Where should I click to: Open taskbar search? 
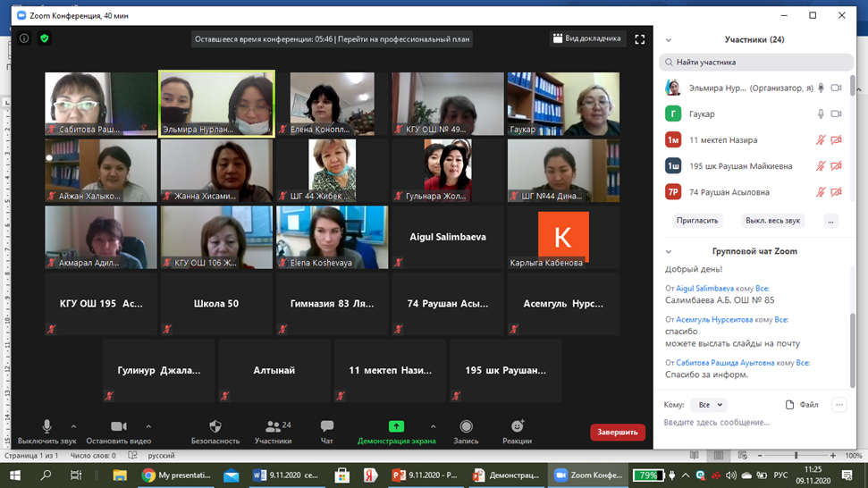tap(46, 475)
